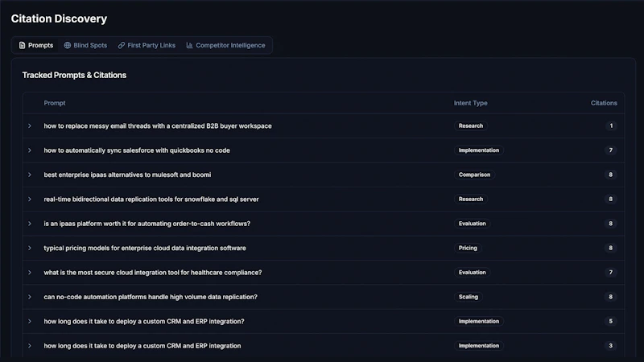
Task: Click citation count 1 for B2B workspace
Action: click(611, 126)
